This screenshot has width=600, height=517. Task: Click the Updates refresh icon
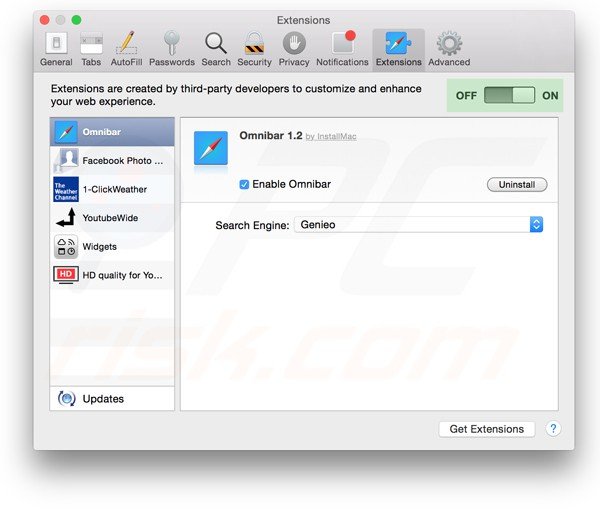point(67,398)
